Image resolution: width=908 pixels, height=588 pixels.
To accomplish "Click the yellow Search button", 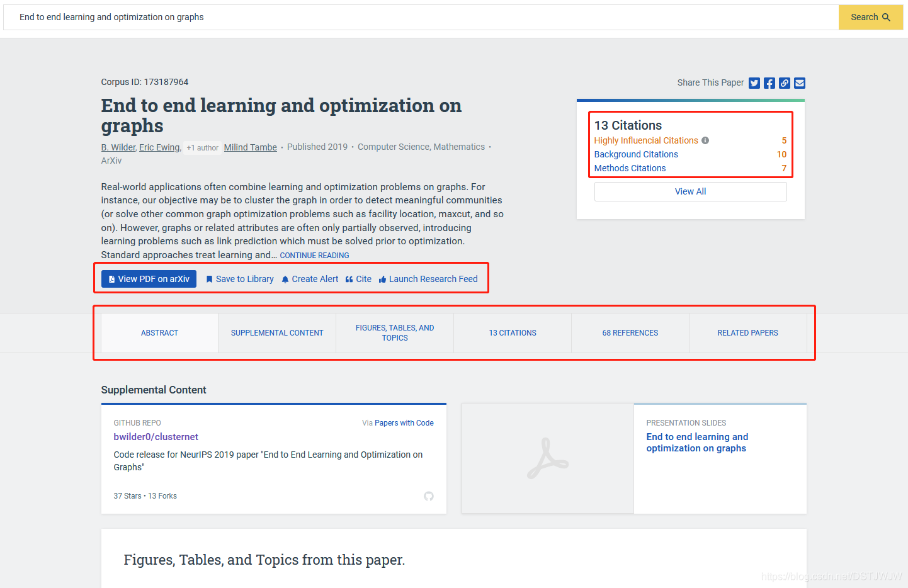I will [870, 17].
